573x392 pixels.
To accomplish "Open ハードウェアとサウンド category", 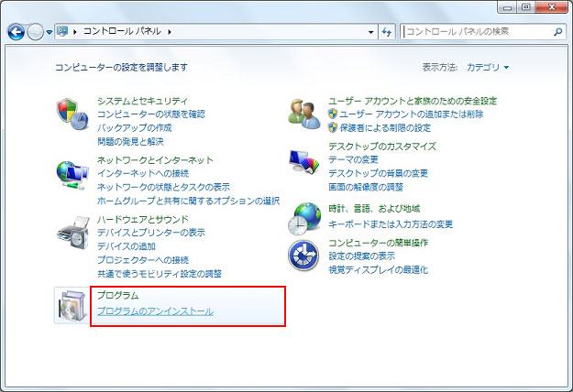I will [x=143, y=219].
